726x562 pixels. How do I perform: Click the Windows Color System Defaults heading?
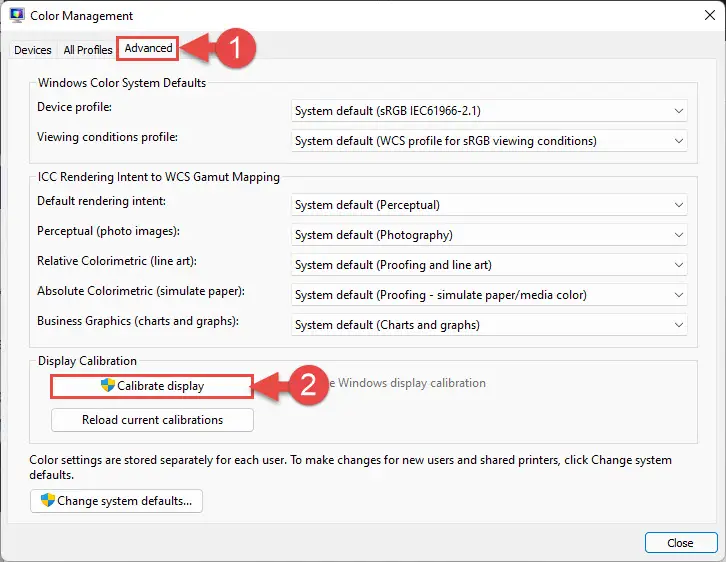pos(122,83)
